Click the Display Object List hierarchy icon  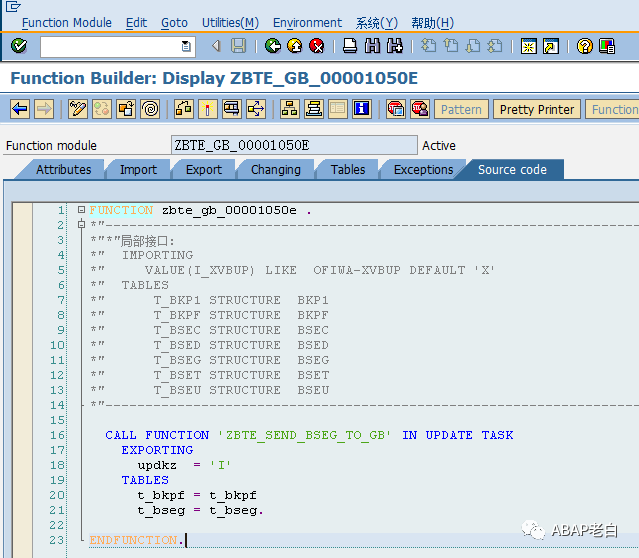coord(290,109)
